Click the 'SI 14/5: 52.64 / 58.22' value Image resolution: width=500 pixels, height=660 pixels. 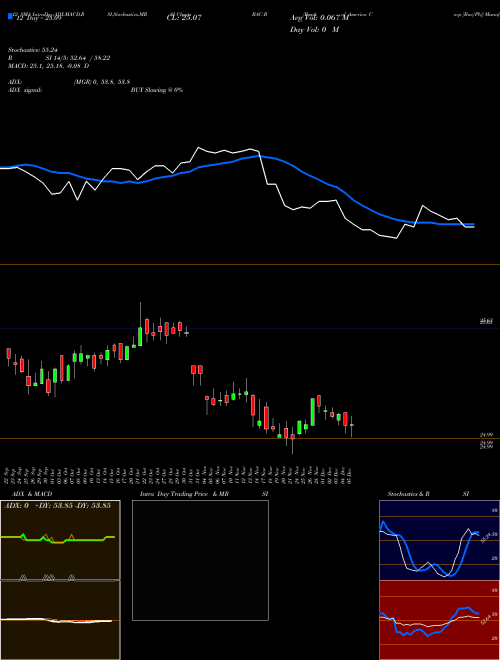coord(78,58)
